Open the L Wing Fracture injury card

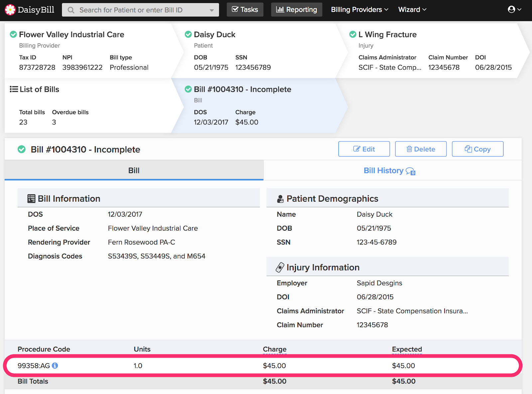click(432, 51)
